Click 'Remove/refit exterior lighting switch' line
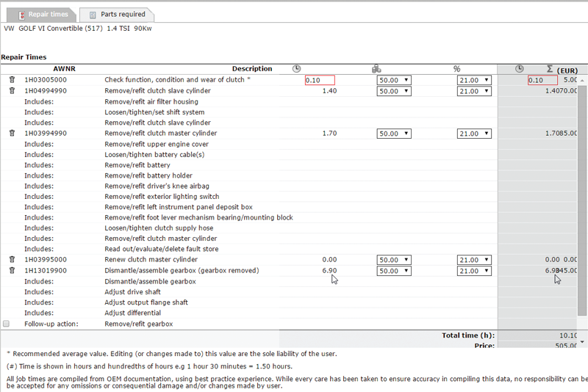 (x=162, y=197)
